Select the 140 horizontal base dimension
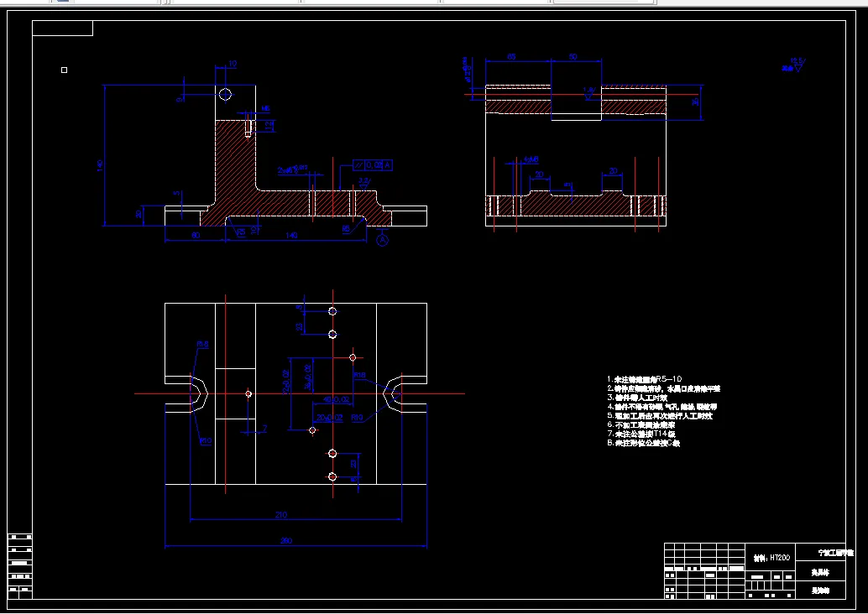Screen dimensions: 868x614 [x=291, y=235]
